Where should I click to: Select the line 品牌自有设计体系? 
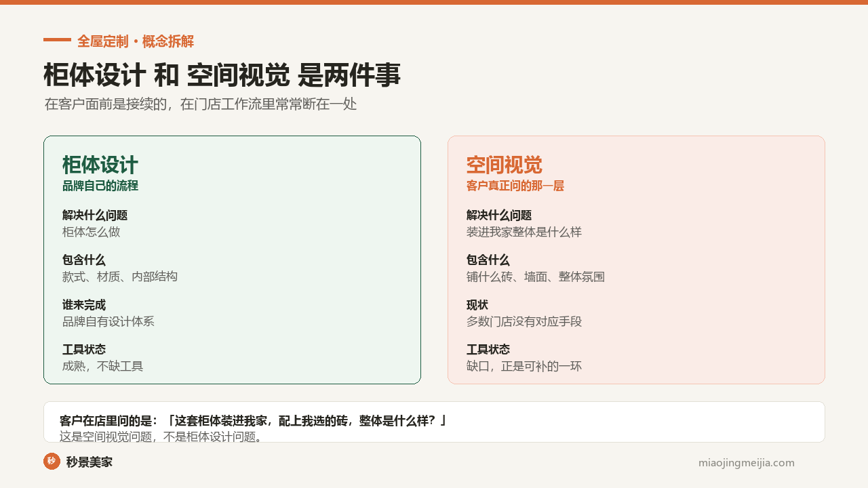pyautogui.click(x=108, y=321)
